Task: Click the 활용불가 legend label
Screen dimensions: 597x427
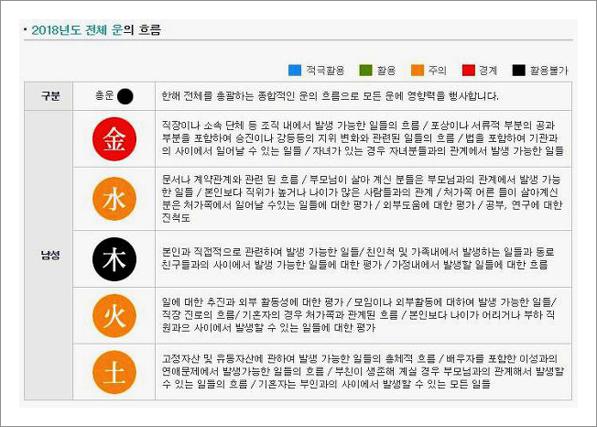Action: point(549,70)
